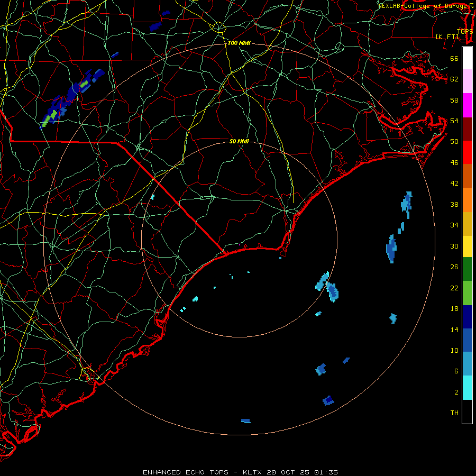The image size is (476, 476).
Task: Click the legend value "14"
Action: (x=454, y=329)
